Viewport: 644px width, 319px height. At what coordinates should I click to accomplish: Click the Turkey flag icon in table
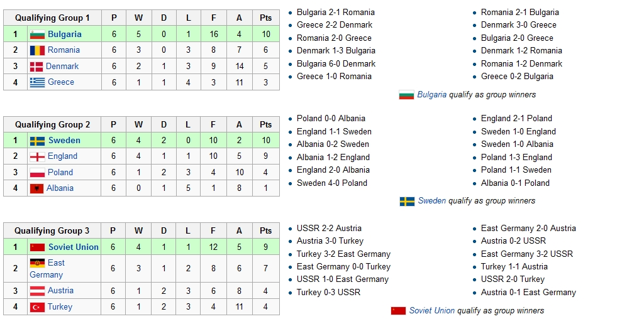click(x=37, y=307)
